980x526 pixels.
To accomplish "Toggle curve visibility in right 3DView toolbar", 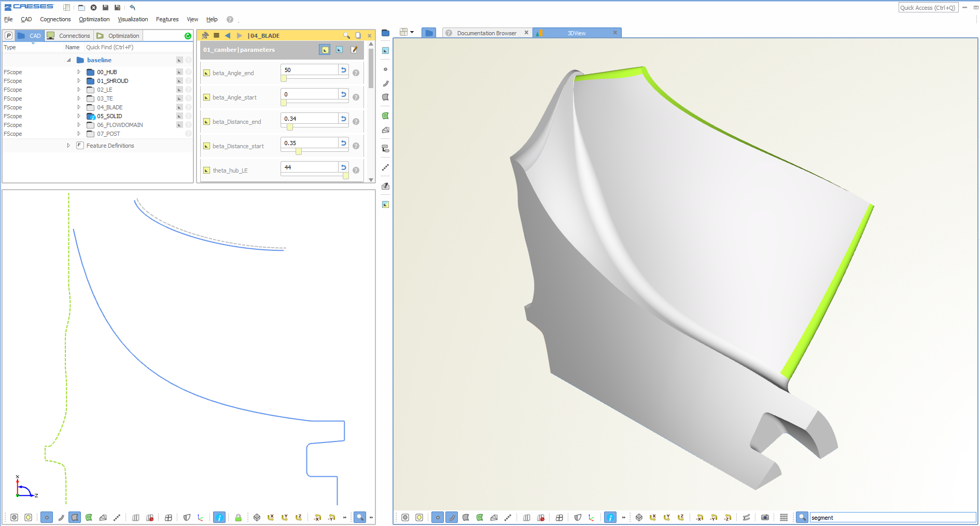I will coord(452,517).
